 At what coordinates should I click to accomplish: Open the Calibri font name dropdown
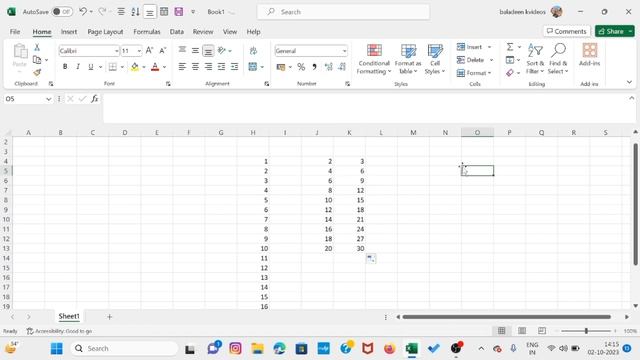(x=116, y=51)
